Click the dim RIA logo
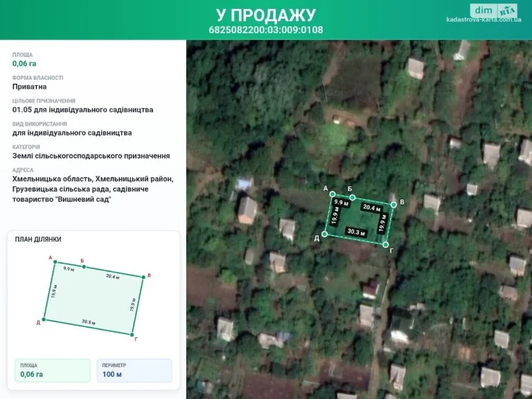 tap(493, 10)
